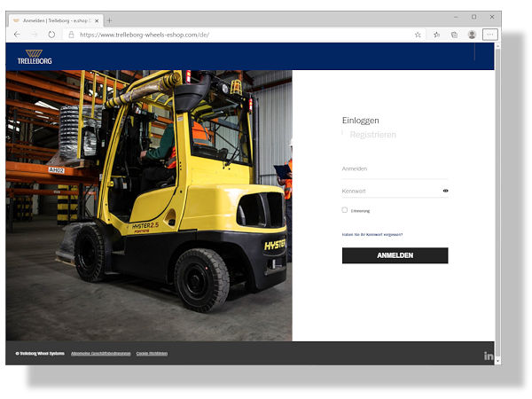The width and height of the screenshot is (532, 399).
Task: Open browser settings and more menu
Action: point(490,35)
